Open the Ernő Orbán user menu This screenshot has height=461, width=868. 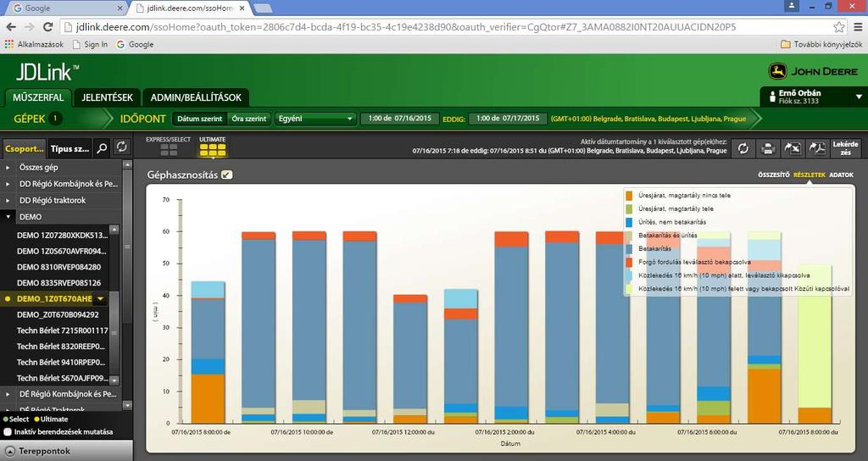point(813,97)
